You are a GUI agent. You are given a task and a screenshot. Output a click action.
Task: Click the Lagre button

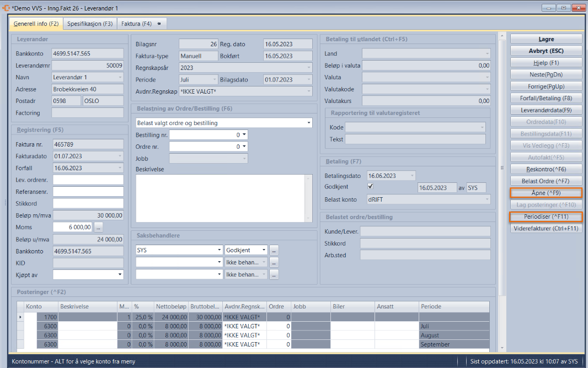pos(546,39)
